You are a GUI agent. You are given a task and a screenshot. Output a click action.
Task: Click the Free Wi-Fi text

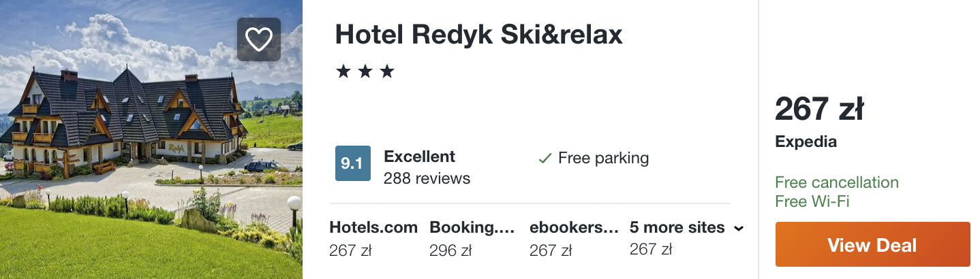812,201
